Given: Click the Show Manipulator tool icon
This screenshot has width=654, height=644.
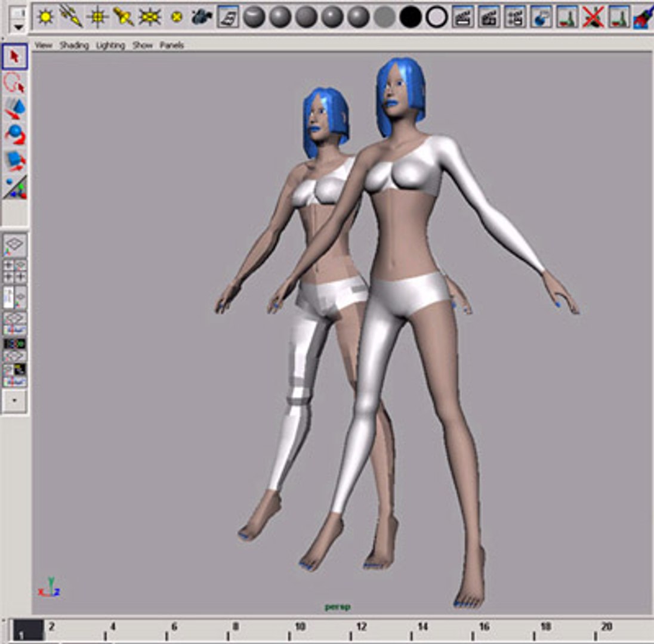Looking at the screenshot, I should coord(15,187).
